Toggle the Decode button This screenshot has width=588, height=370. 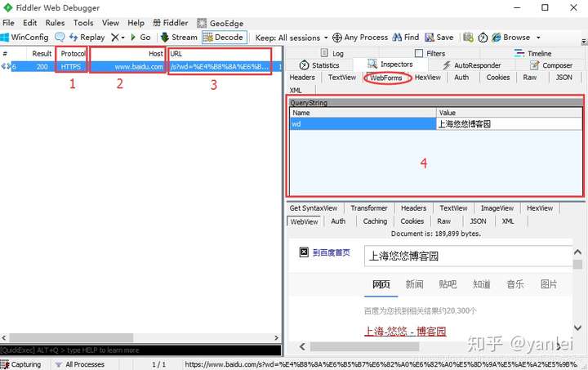(224, 38)
